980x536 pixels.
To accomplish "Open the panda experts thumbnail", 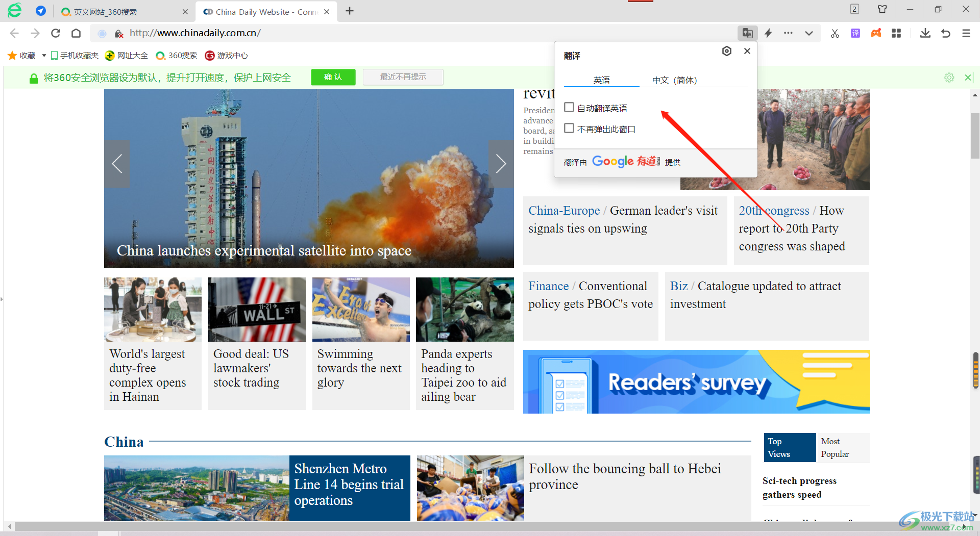I will coord(465,310).
